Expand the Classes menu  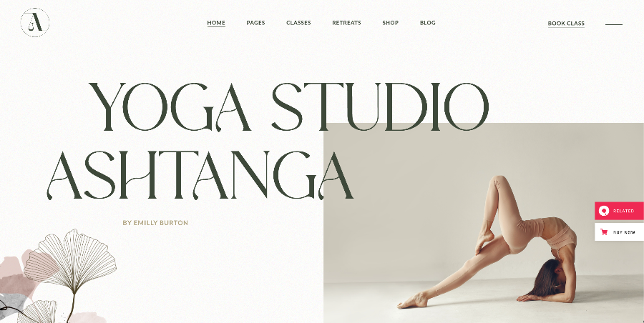(298, 23)
